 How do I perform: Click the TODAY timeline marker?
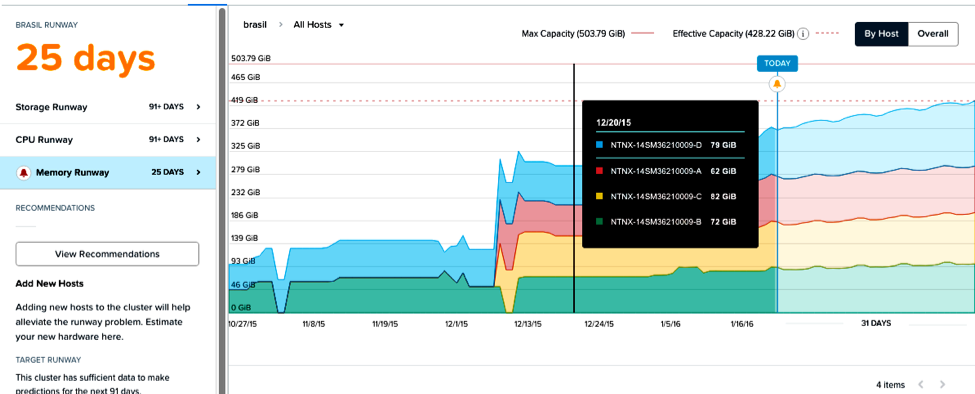point(777,63)
